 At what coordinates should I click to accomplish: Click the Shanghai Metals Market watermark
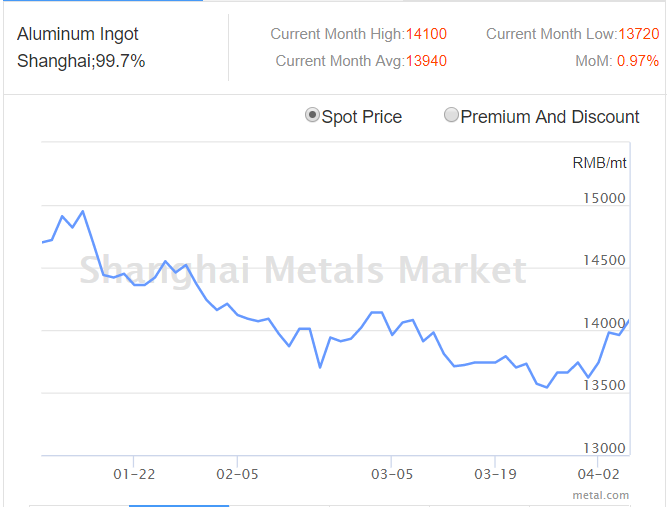303,270
